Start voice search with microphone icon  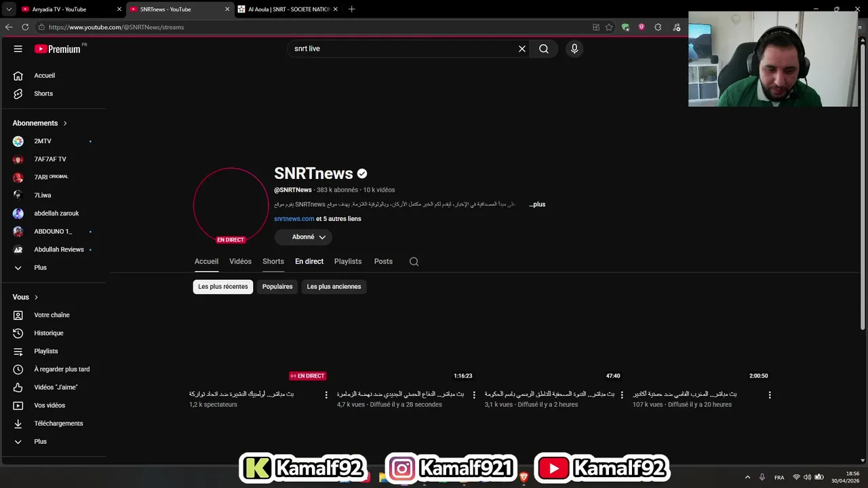574,49
